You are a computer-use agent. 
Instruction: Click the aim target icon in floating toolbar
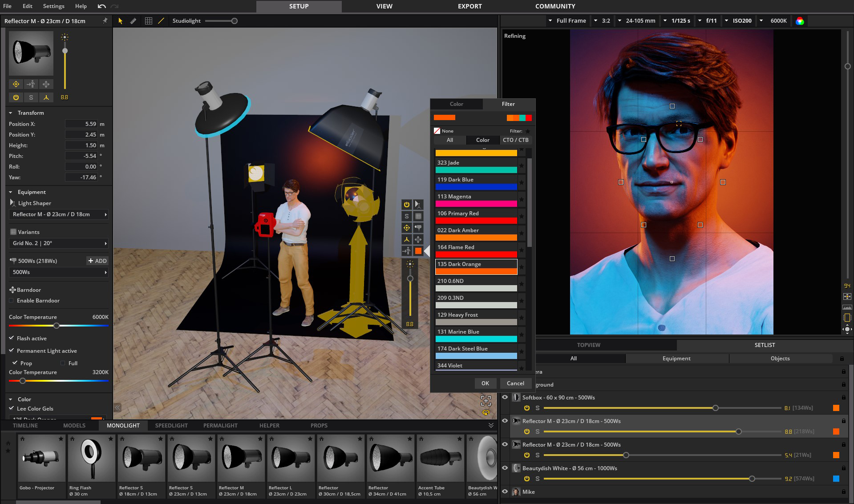click(406, 228)
